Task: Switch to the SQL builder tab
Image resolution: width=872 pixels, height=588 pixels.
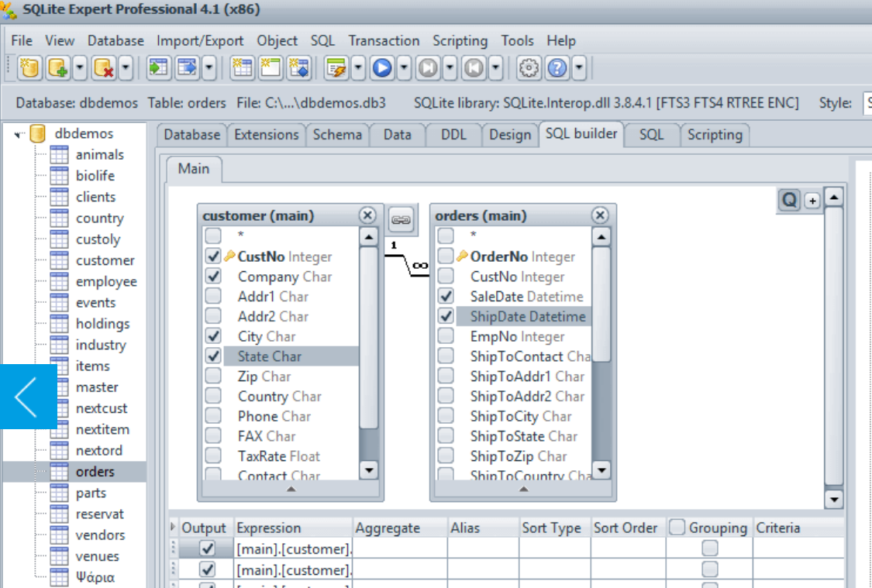Action: click(582, 134)
